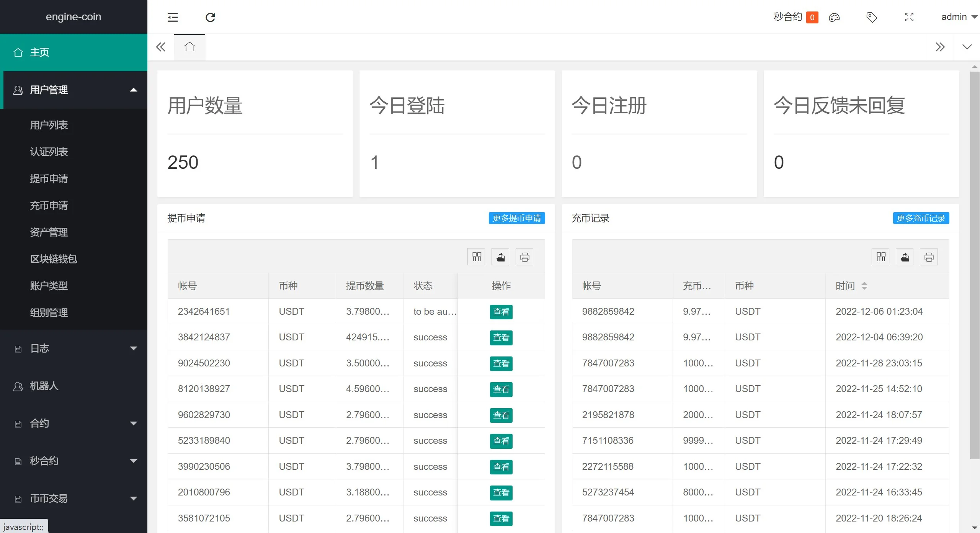
Task: Open the theme color palette icon
Action: pos(834,17)
